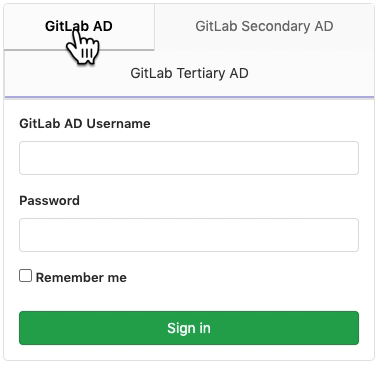Submit the login form with Sign in
The width and height of the screenshot is (381, 368).
tap(189, 328)
